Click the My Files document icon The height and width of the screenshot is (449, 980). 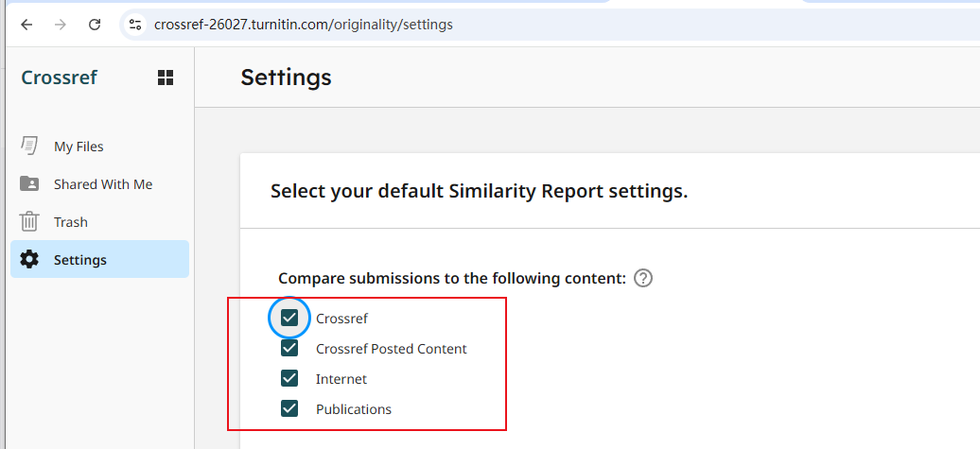pyautogui.click(x=28, y=147)
